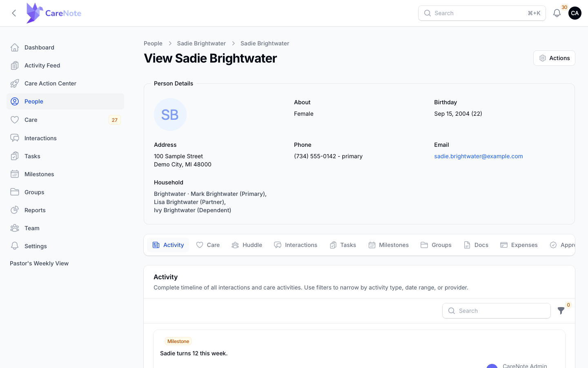Click the SB avatar circle
The image size is (588, 368).
170,114
